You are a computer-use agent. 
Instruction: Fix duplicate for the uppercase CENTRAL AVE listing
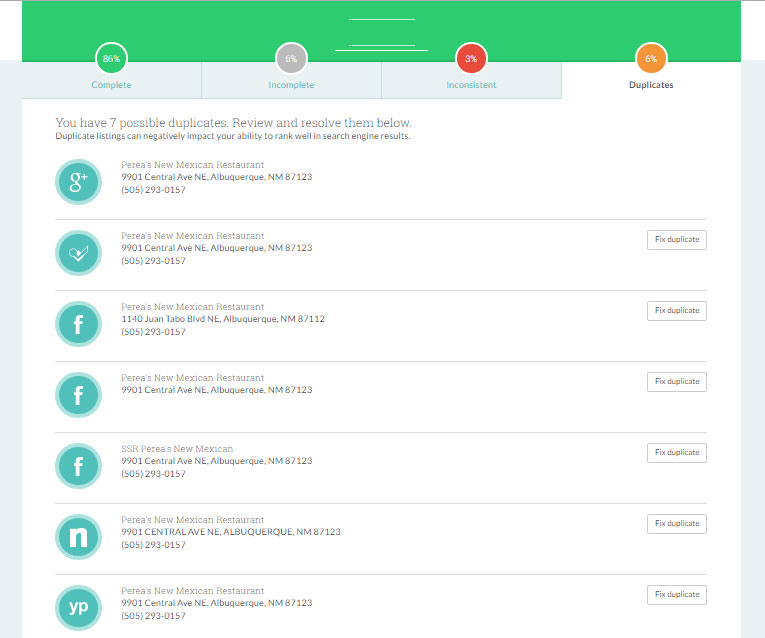pos(677,523)
